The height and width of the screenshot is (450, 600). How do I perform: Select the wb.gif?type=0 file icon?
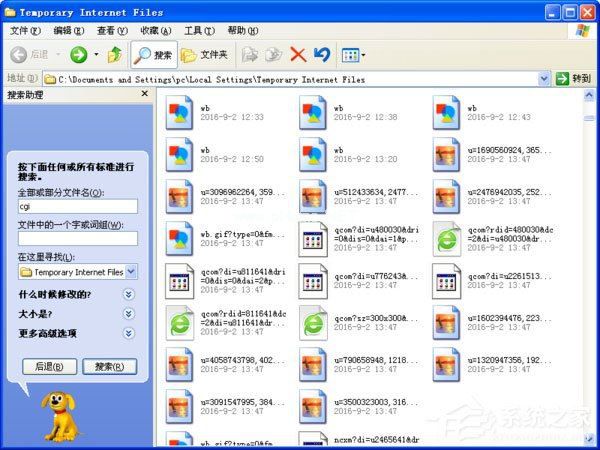(x=179, y=239)
